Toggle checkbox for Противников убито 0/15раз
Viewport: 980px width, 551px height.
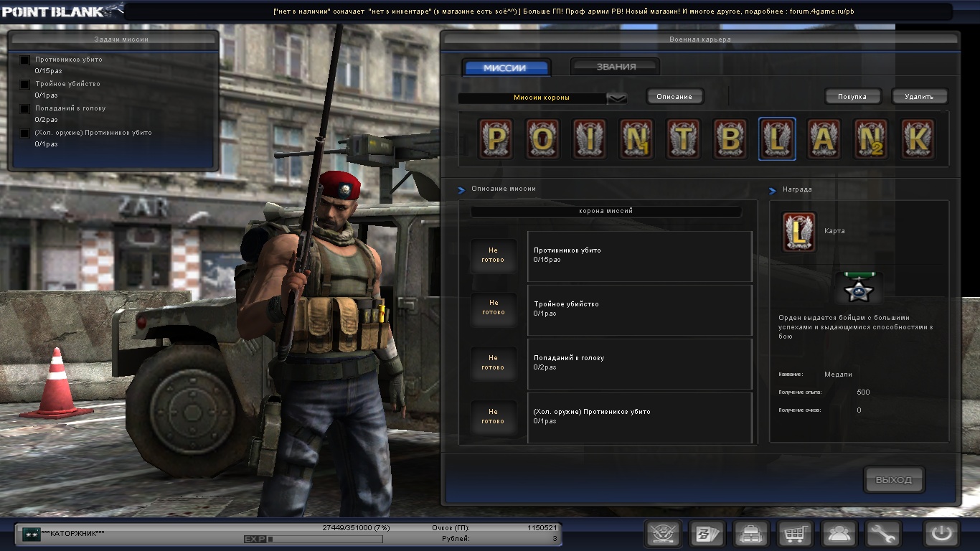25,60
